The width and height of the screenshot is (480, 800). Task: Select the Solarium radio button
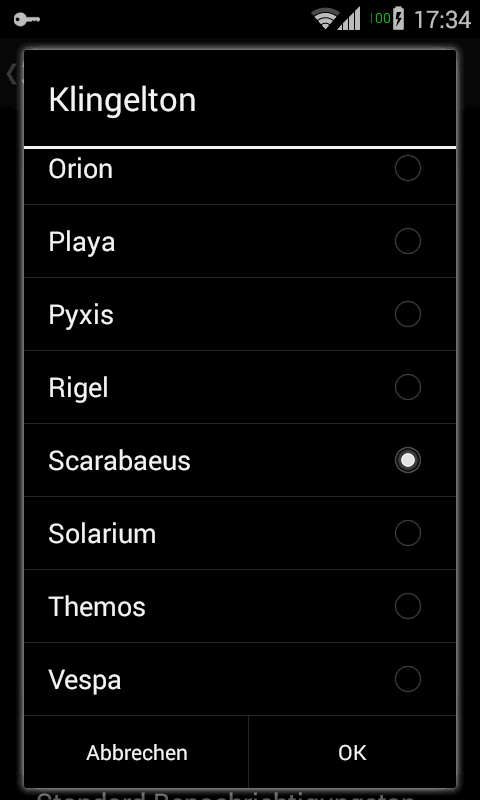click(408, 533)
